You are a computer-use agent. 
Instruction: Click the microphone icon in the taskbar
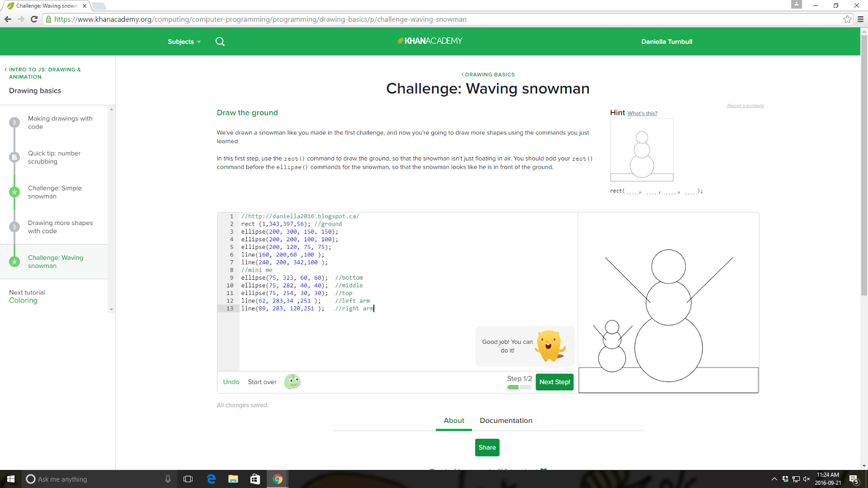[168, 479]
